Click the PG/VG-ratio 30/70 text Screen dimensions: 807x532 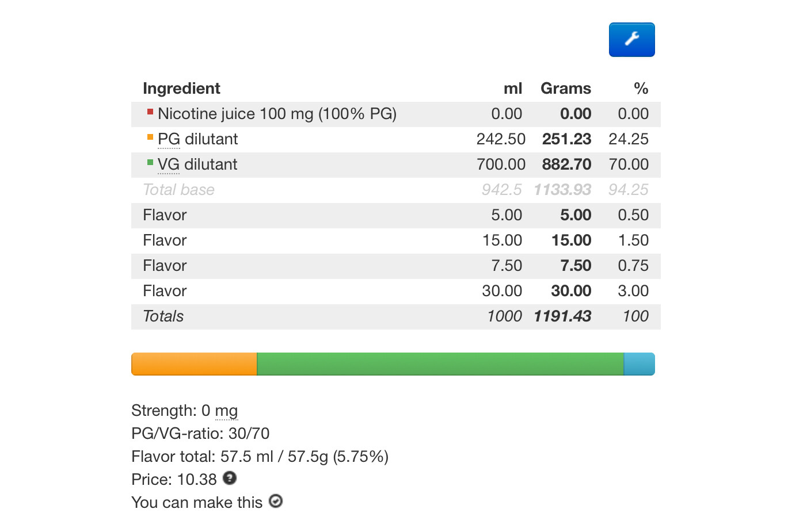click(200, 434)
